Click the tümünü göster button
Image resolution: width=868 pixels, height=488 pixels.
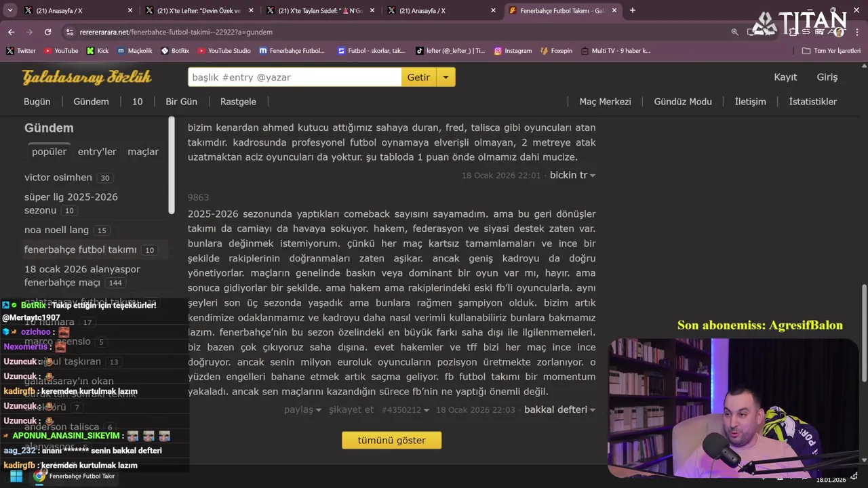391,441
